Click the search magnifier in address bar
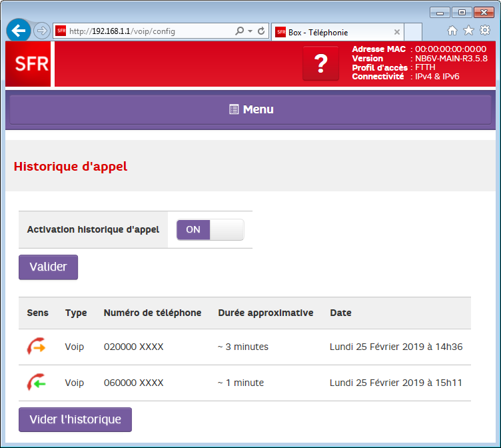Screen dimensions: 501x448 tap(240, 31)
